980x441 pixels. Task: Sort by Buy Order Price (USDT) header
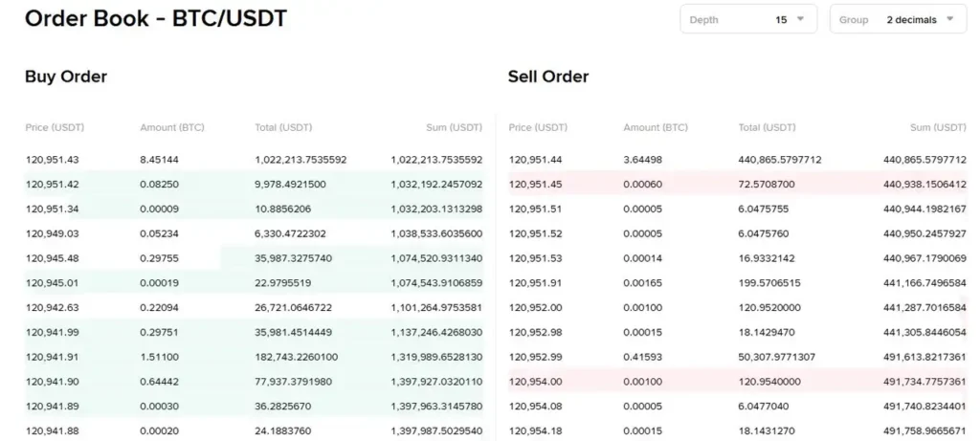coord(56,127)
